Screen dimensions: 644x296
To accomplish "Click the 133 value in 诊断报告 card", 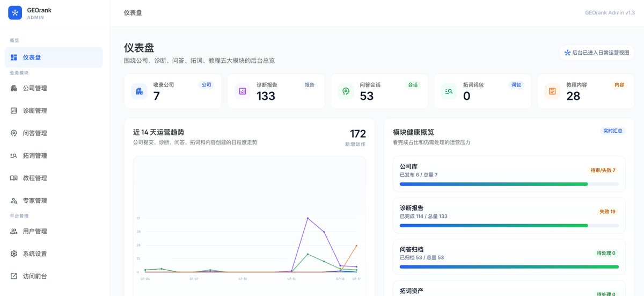I will tap(266, 96).
